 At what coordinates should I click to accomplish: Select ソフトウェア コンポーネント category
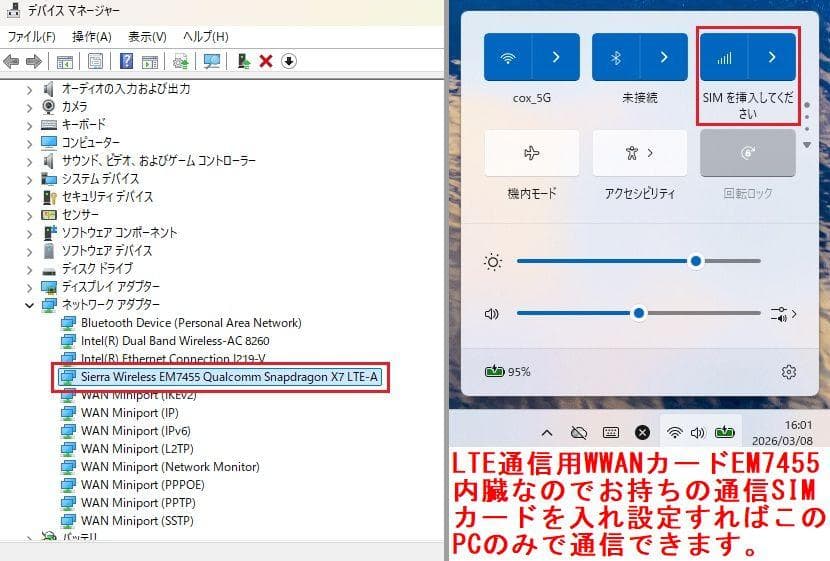(x=119, y=232)
